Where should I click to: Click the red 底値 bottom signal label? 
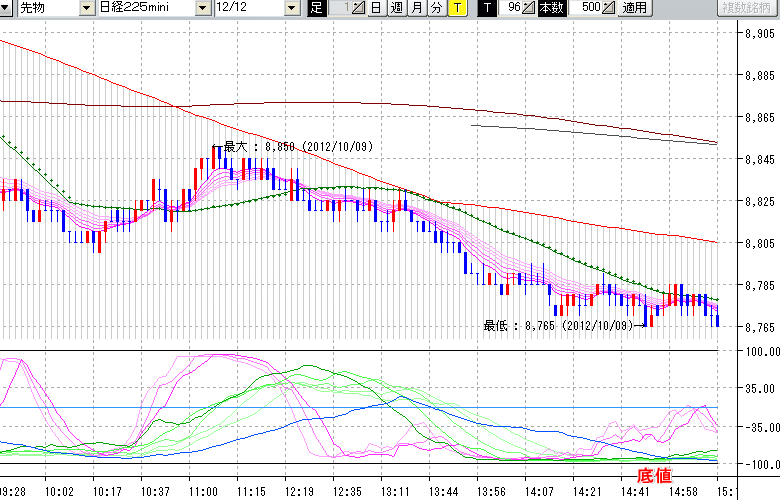pyautogui.click(x=655, y=474)
